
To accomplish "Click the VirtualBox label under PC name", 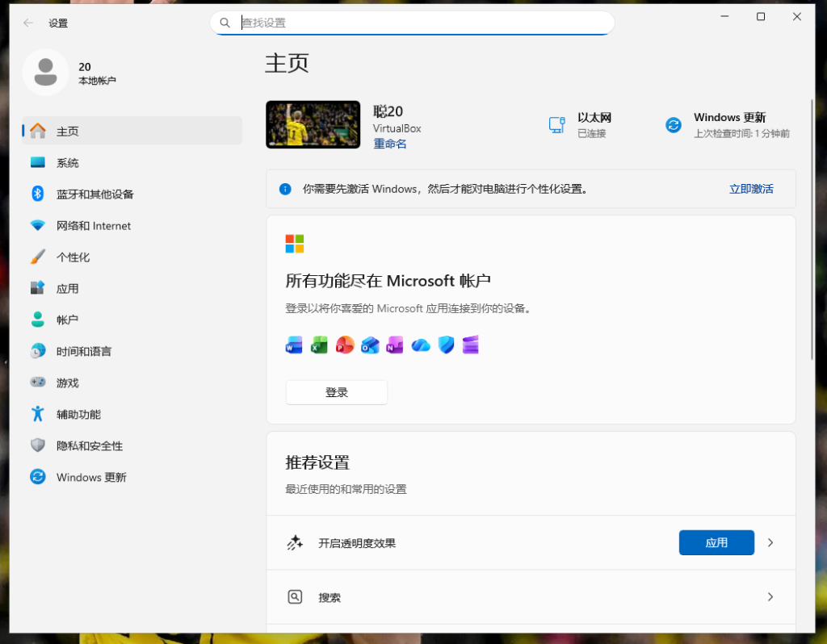I will click(x=397, y=128).
